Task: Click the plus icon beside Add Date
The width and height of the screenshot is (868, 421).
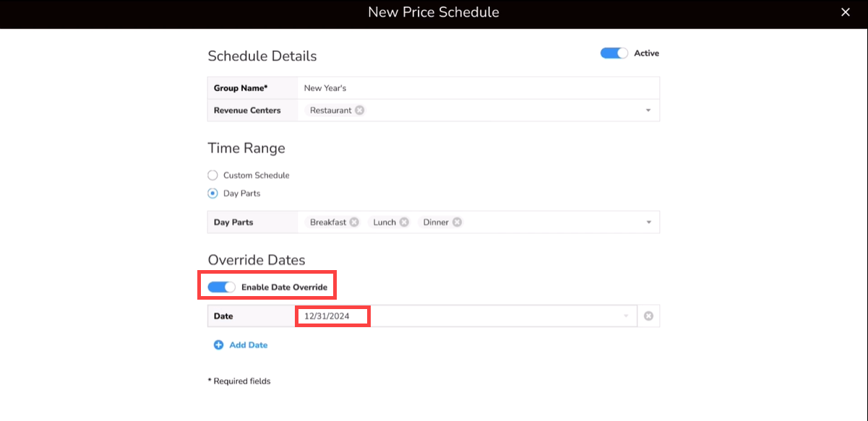Action: (218, 345)
